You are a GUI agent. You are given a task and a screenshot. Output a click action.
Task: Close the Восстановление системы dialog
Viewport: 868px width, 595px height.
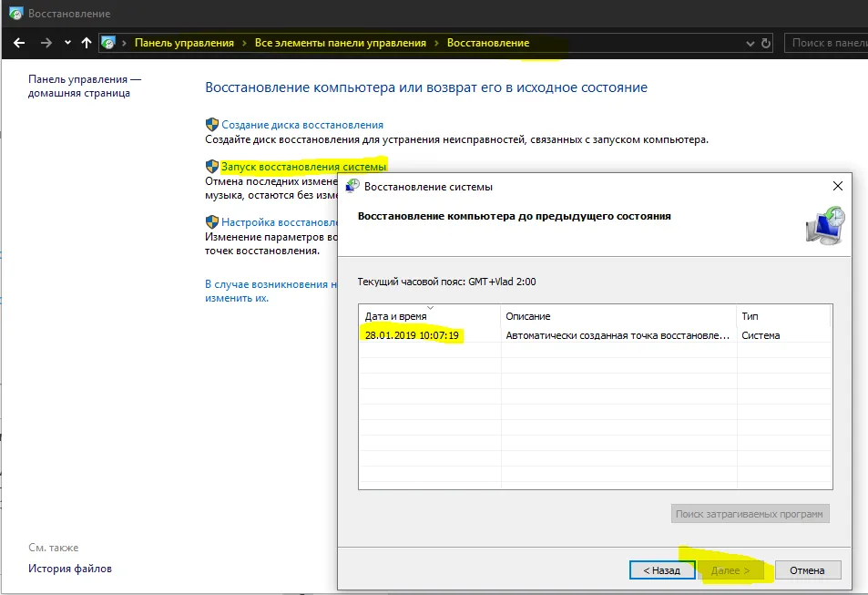(x=838, y=186)
